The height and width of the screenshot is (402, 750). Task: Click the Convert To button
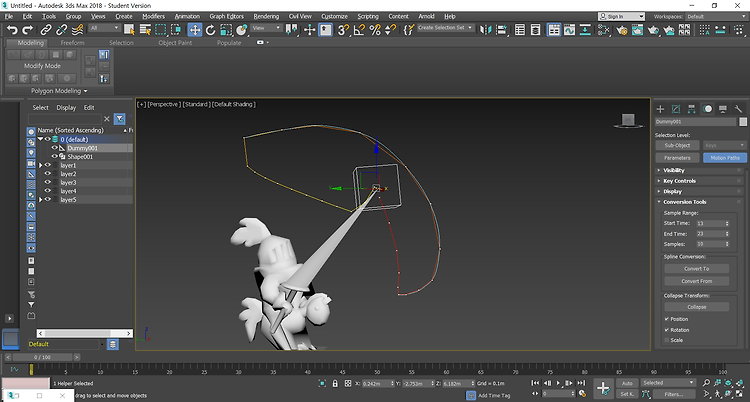(696, 268)
